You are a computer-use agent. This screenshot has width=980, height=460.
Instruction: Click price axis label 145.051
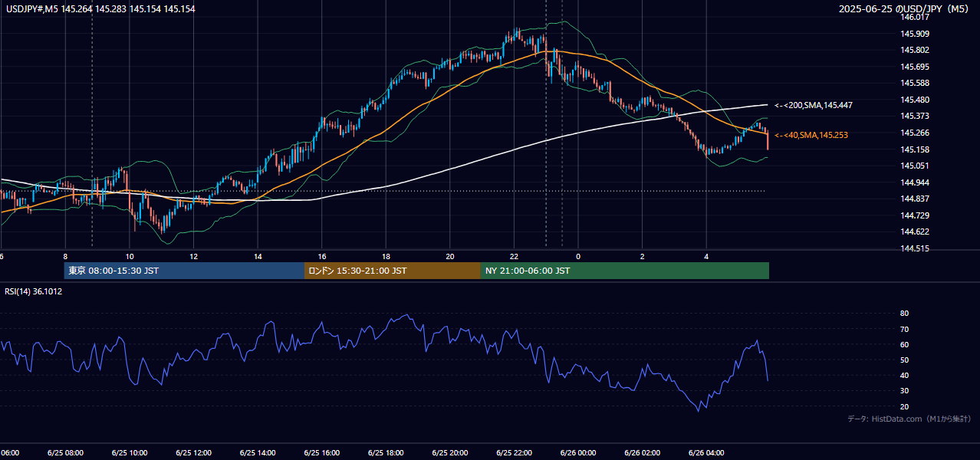(x=913, y=166)
